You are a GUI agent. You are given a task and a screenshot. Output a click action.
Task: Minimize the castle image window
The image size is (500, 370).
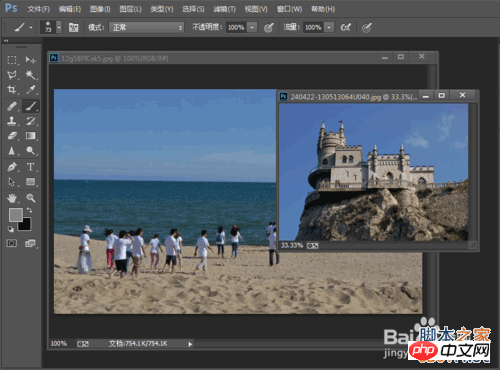point(426,96)
